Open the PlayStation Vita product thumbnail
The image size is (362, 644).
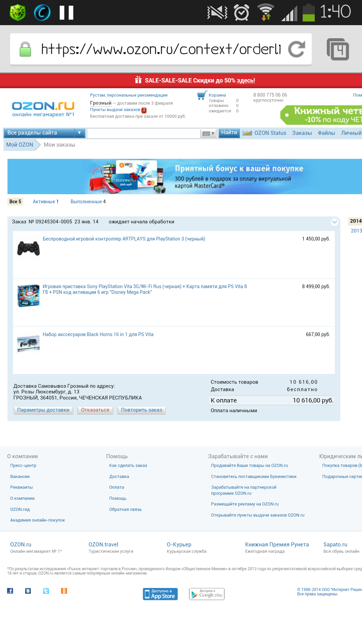(x=28, y=296)
